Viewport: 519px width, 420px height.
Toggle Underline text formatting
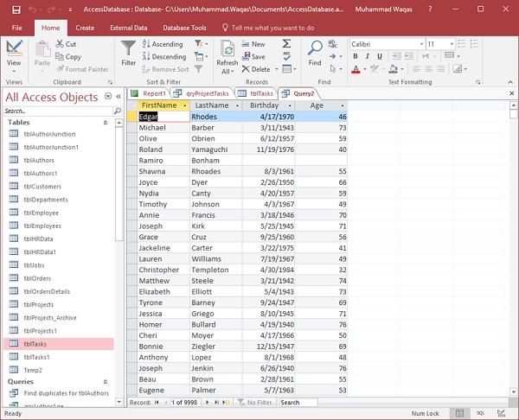[380, 56]
